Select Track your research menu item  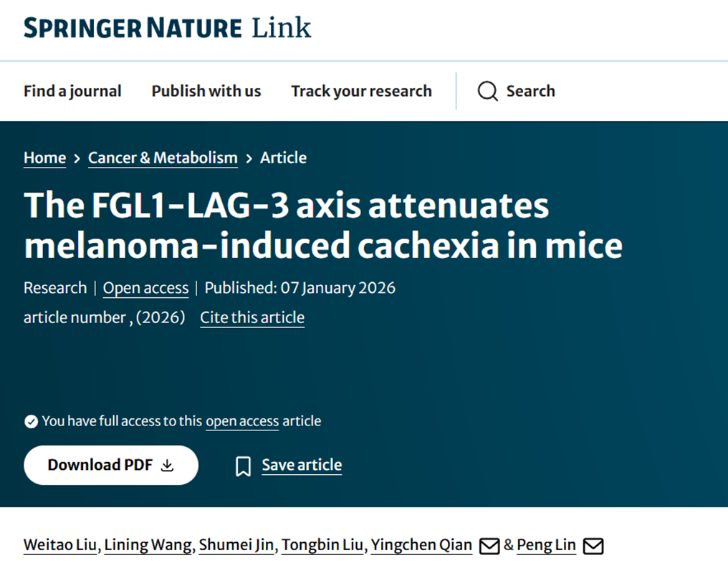point(361,91)
